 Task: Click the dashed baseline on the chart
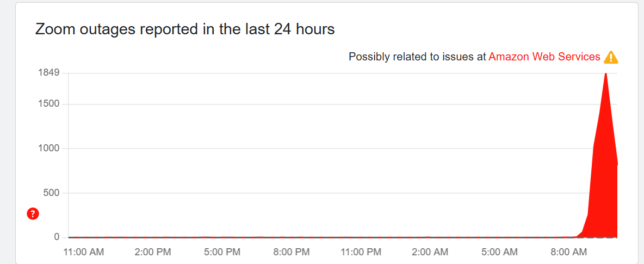pyautogui.click(x=326, y=237)
